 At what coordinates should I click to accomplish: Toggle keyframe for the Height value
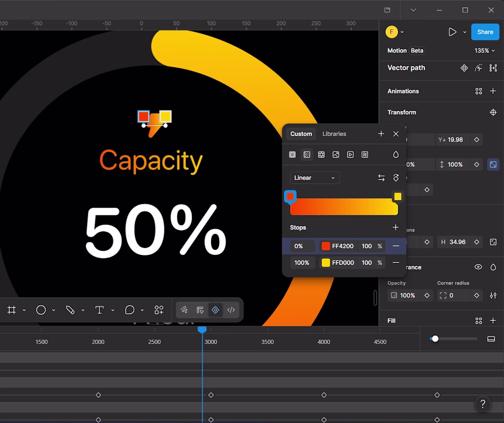point(477,242)
